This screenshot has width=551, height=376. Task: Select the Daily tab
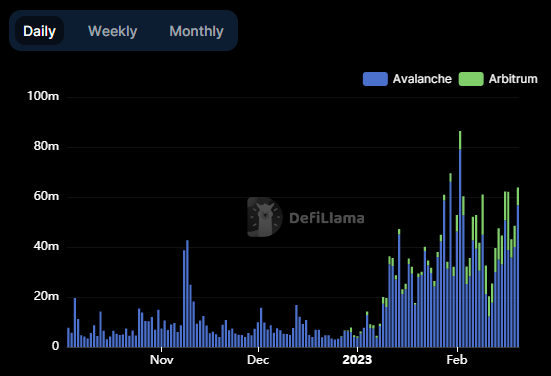pos(39,31)
